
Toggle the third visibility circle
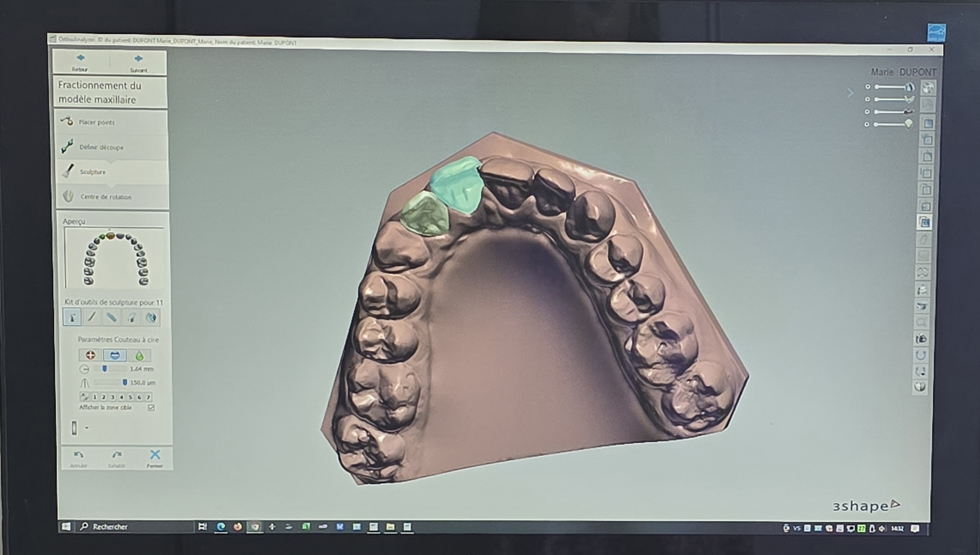coord(867,112)
